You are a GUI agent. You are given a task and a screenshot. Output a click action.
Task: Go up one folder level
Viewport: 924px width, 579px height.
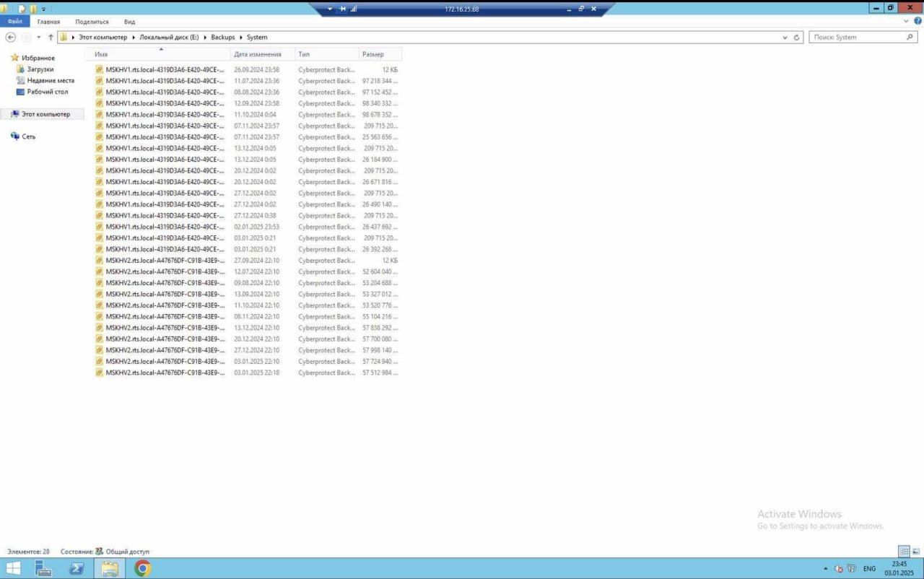coord(51,38)
